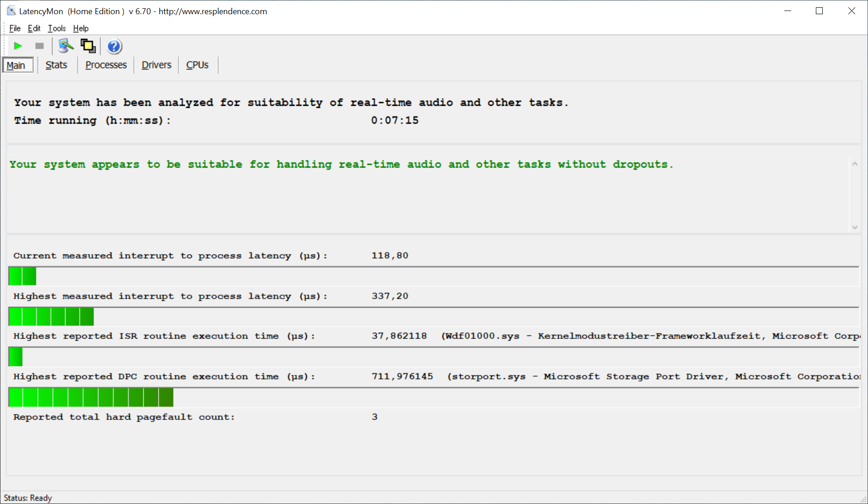Open the Help menu
868x504 pixels.
(x=80, y=28)
